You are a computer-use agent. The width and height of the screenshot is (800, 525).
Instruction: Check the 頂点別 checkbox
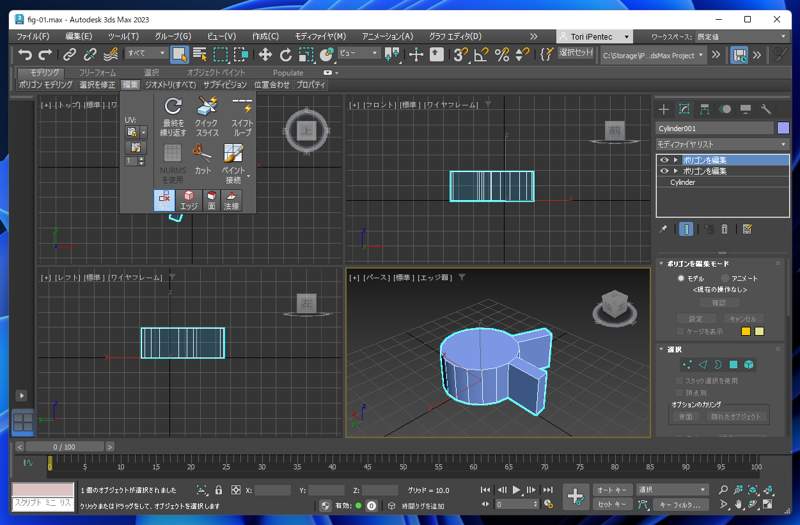coord(679,392)
